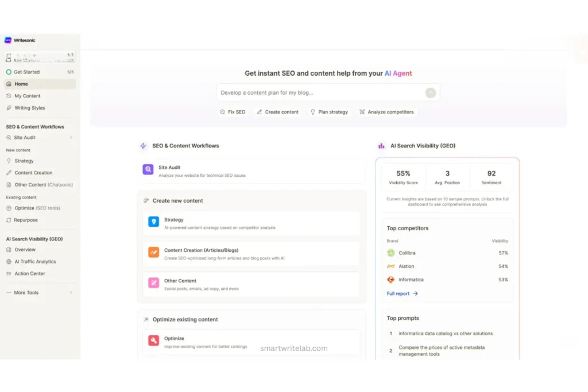Click the orange Content Creation card icon
The image size is (588, 392).
(x=154, y=252)
